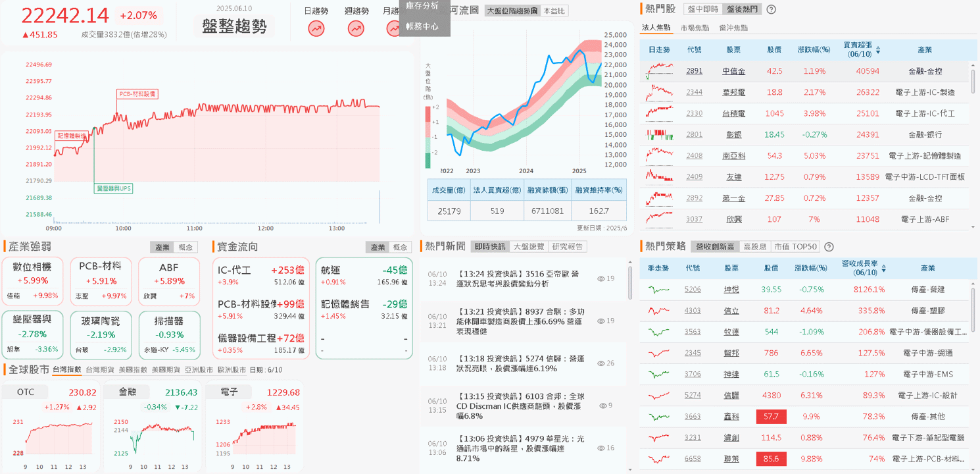Click the view-count eye icon on 亞帝歐 news

pos(601,278)
